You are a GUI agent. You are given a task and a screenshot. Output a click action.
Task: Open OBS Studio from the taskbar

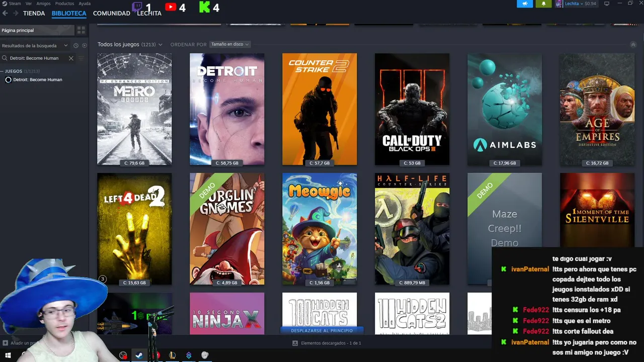click(123, 355)
